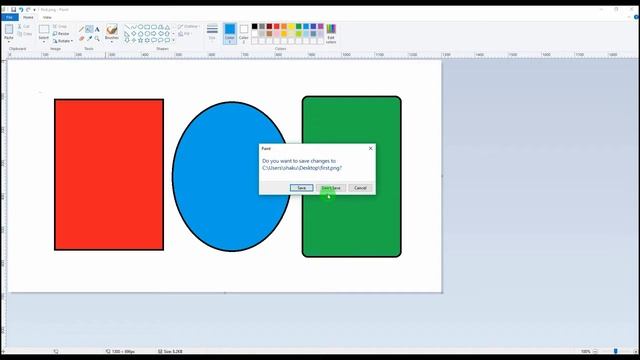Switch to the View ribbon tab
The height and width of the screenshot is (360, 640).
pos(47,17)
